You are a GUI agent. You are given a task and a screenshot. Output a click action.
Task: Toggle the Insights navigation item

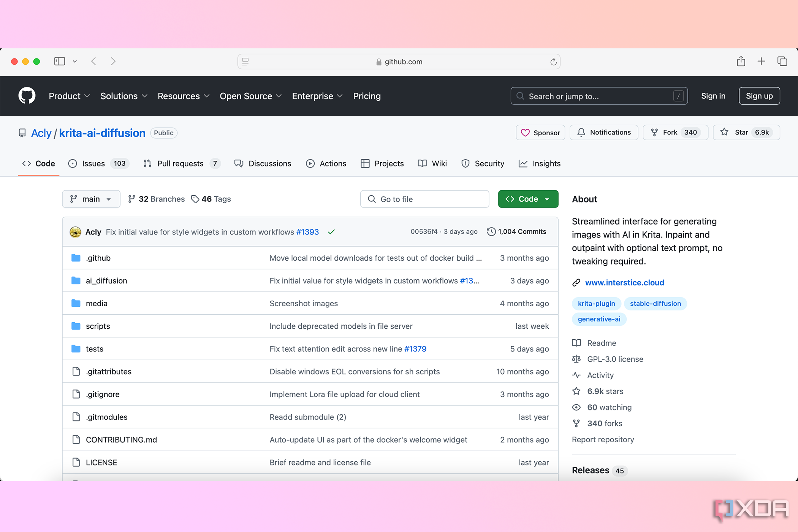tap(540, 163)
